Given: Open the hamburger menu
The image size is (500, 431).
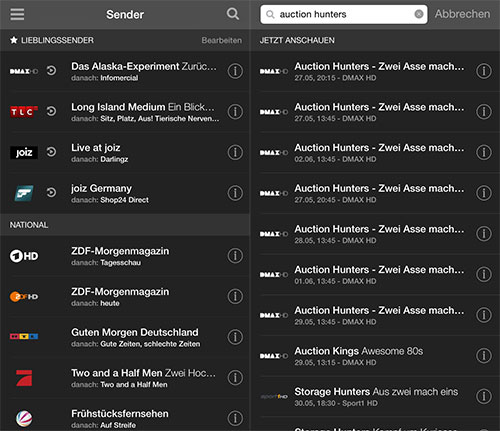Looking at the screenshot, I should click(x=17, y=14).
